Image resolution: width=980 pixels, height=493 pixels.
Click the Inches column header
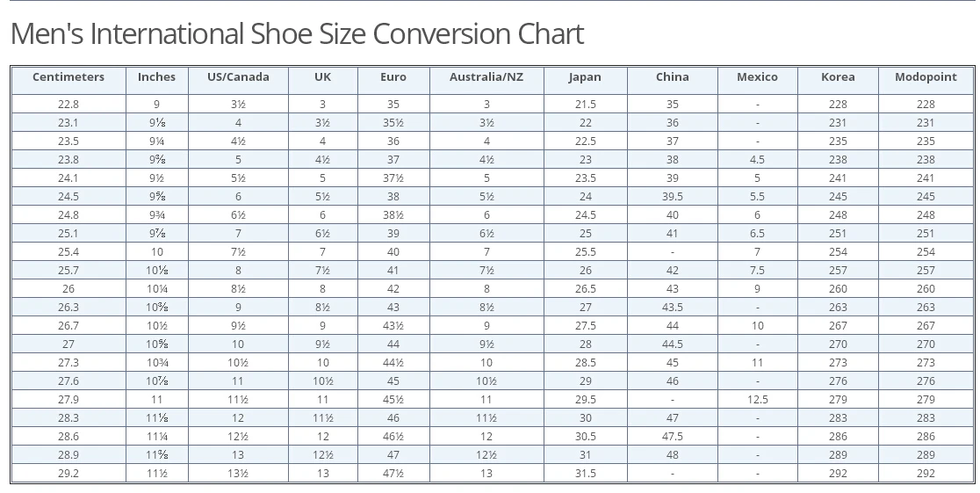[156, 77]
